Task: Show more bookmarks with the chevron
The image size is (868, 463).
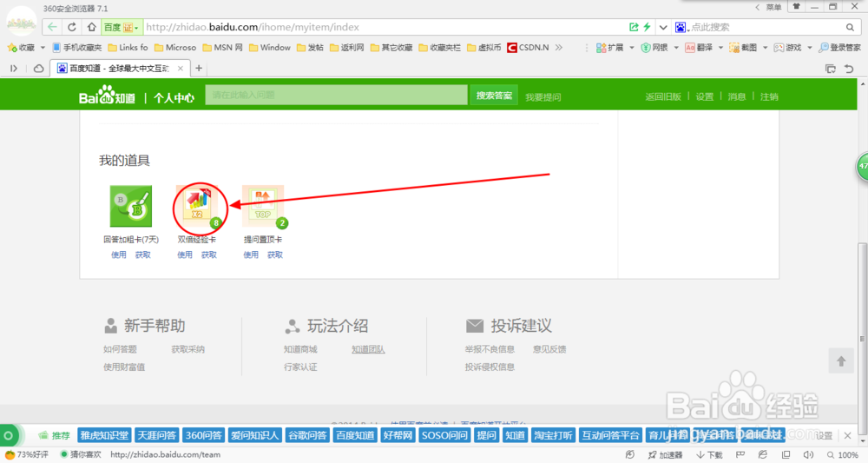Action: [x=559, y=48]
